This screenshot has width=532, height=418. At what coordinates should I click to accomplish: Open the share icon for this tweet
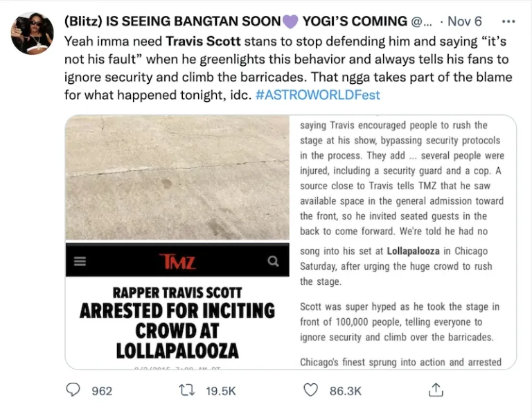[x=435, y=390]
